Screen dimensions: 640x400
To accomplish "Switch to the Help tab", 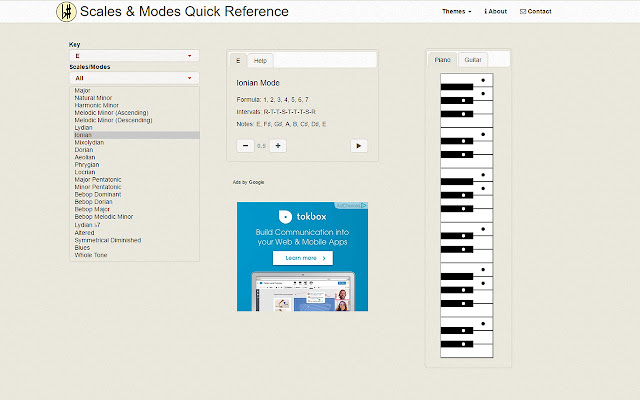I will pos(260,61).
